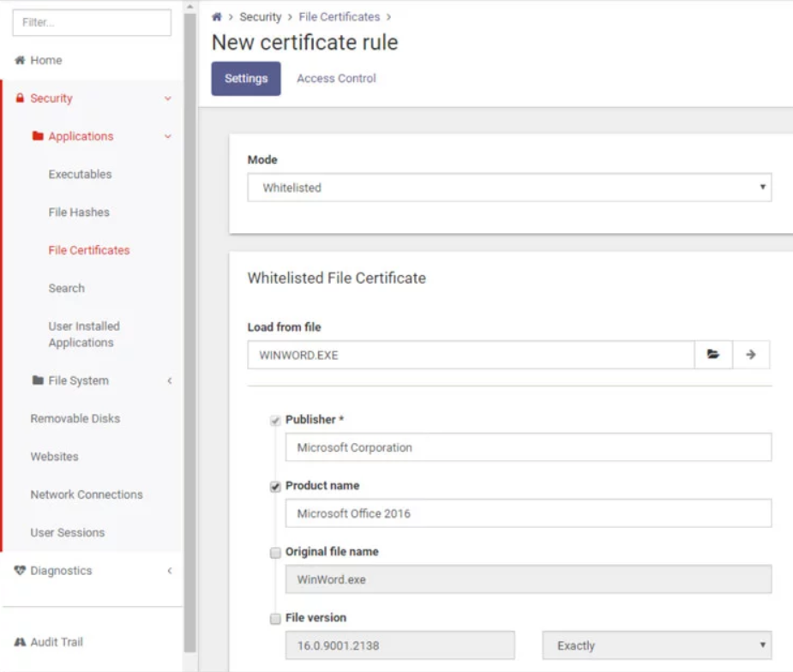The image size is (793, 672).
Task: Click the load arrow icon button
Action: [x=751, y=355]
